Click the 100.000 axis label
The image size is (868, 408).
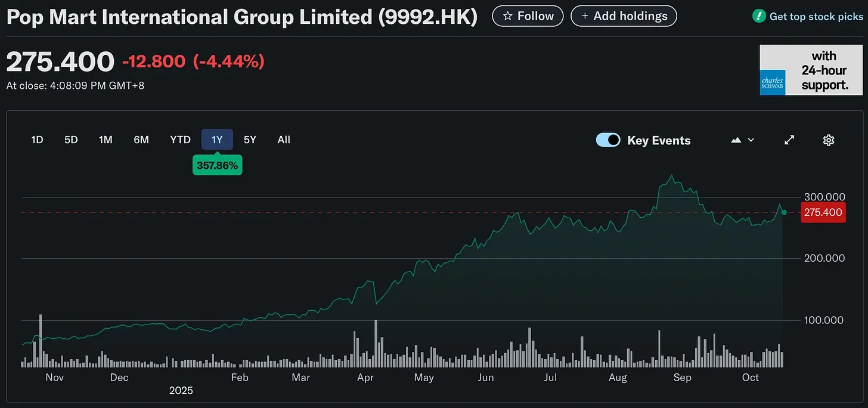point(823,320)
